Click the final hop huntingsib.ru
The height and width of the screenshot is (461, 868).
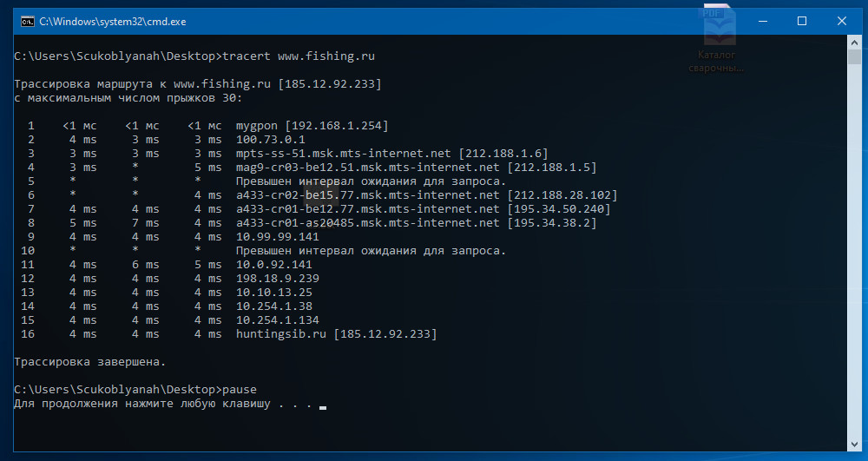(x=281, y=334)
